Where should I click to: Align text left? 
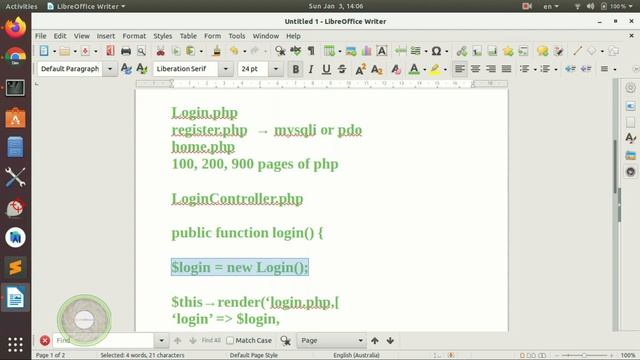coord(460,69)
